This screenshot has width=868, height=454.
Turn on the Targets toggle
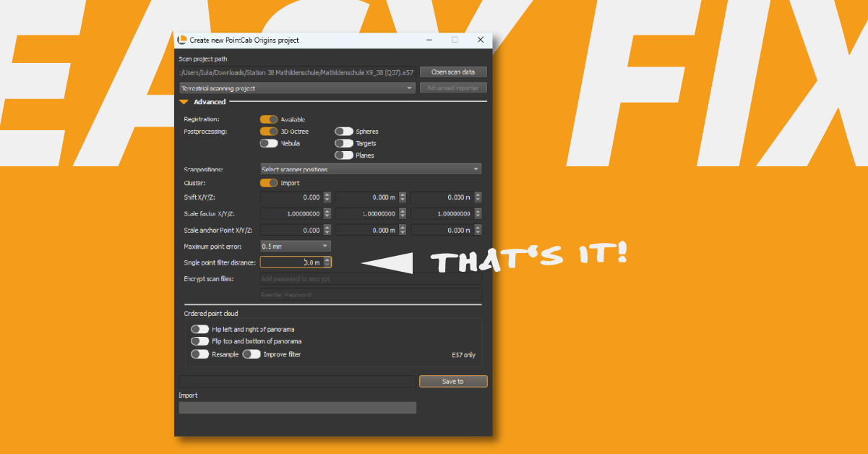point(343,144)
